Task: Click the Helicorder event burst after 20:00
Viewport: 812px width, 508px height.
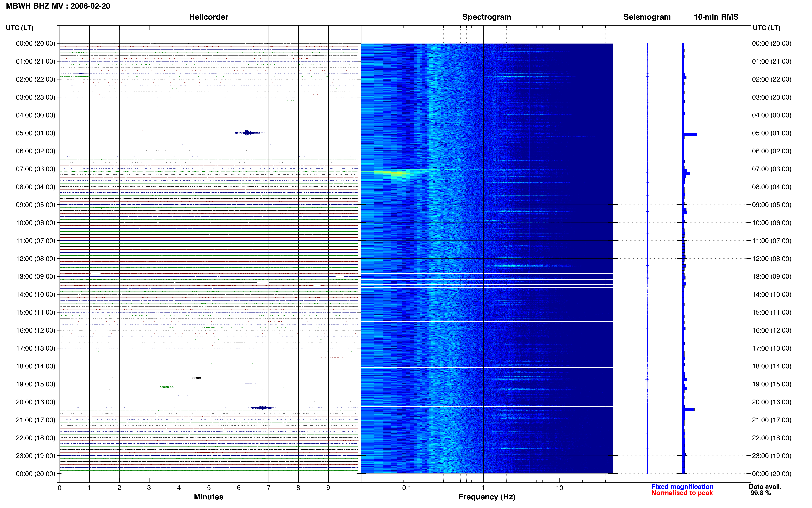Action: pos(263,408)
